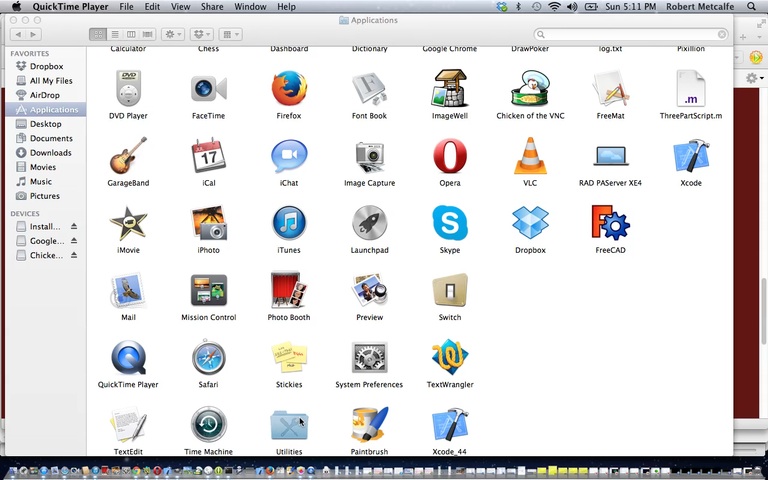Eject the Install... device
Viewport: 768px width, 480px height.
point(74,226)
